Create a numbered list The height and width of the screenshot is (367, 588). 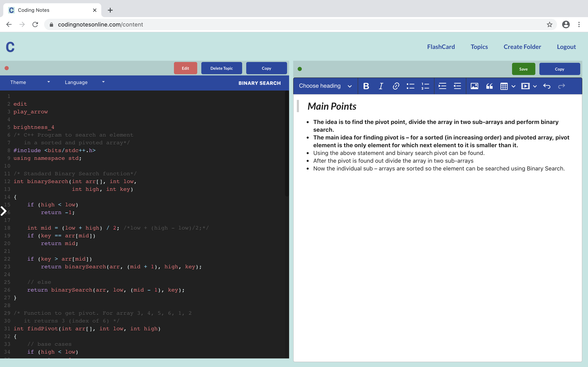coord(425,86)
